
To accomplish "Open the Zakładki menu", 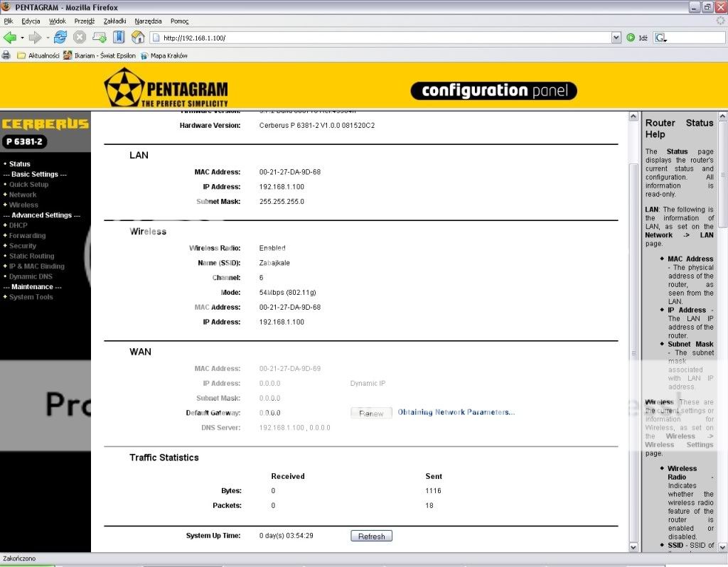I will pyautogui.click(x=114, y=21).
